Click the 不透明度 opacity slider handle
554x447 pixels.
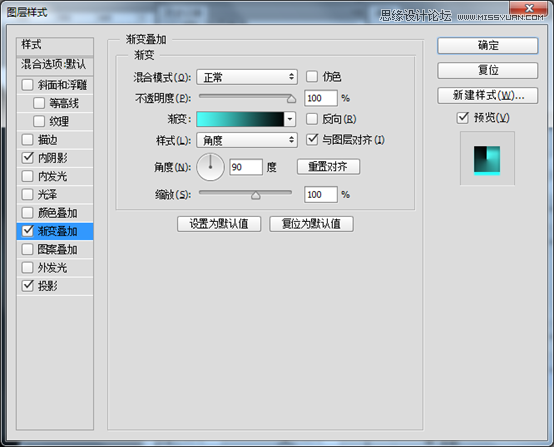pyautogui.click(x=291, y=99)
